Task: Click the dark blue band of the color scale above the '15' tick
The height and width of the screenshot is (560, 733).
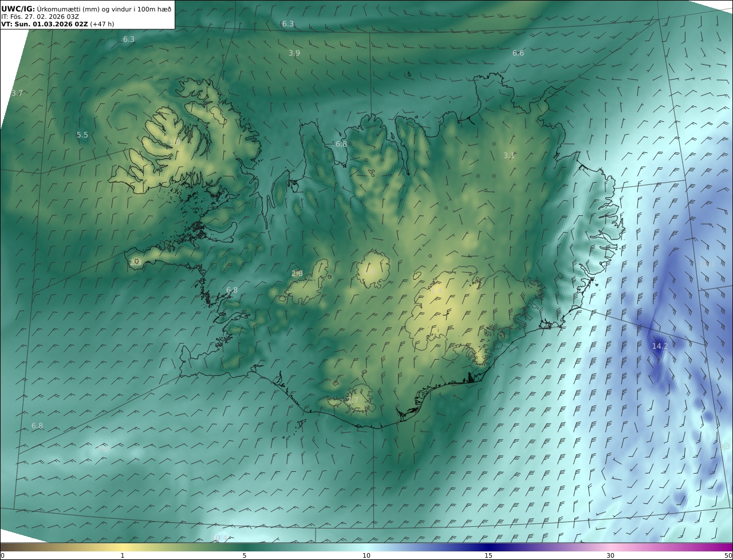Action: 488,547
